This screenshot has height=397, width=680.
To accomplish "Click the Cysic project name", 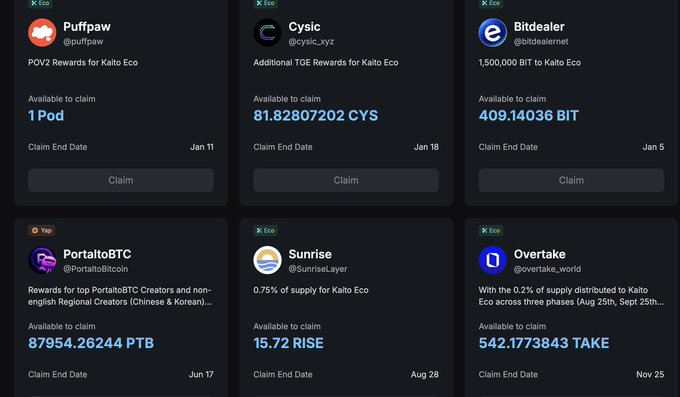I will pos(304,27).
